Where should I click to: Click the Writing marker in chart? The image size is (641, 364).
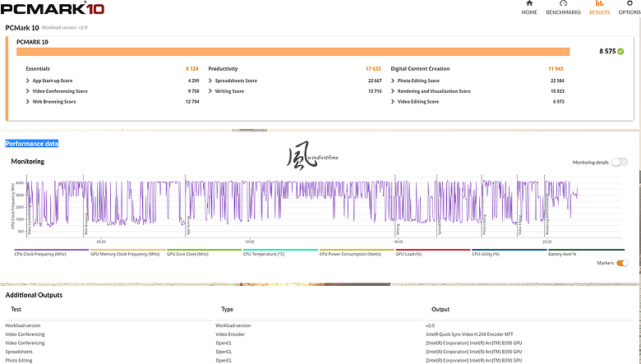[x=398, y=229]
